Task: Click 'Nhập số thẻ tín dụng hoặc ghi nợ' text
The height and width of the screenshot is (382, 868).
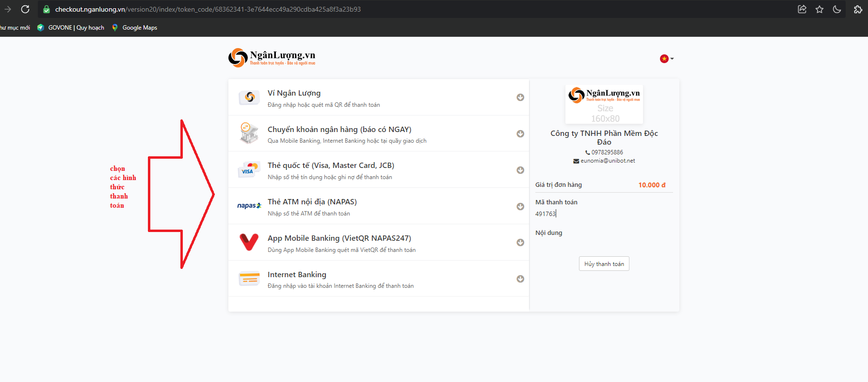Action: pos(330,177)
